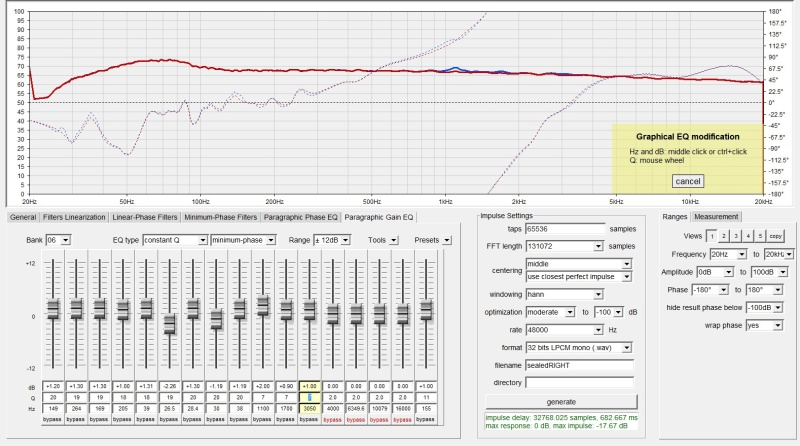Select view 1 button in Ranges
Viewport: 800px width, 446px height.
point(711,235)
